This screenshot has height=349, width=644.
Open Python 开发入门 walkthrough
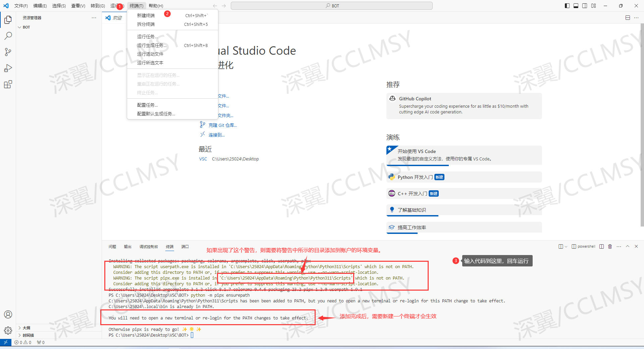464,177
